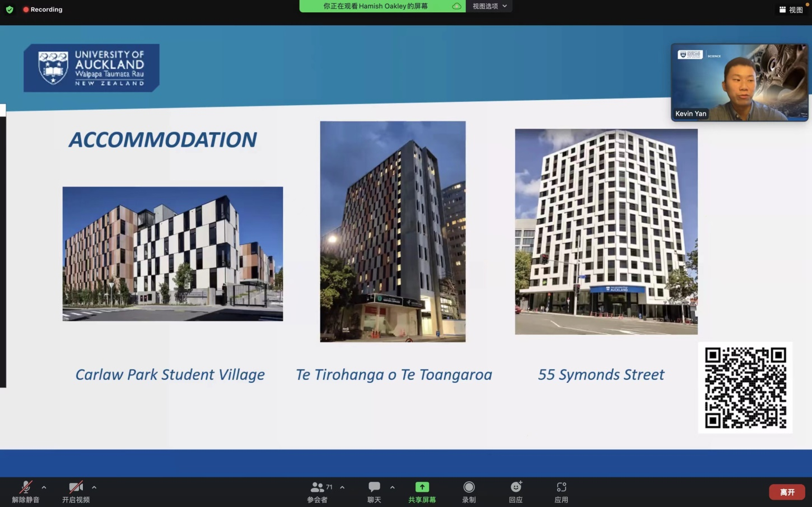Unmute the microphone (解除静音)
812x507 pixels.
26,487
